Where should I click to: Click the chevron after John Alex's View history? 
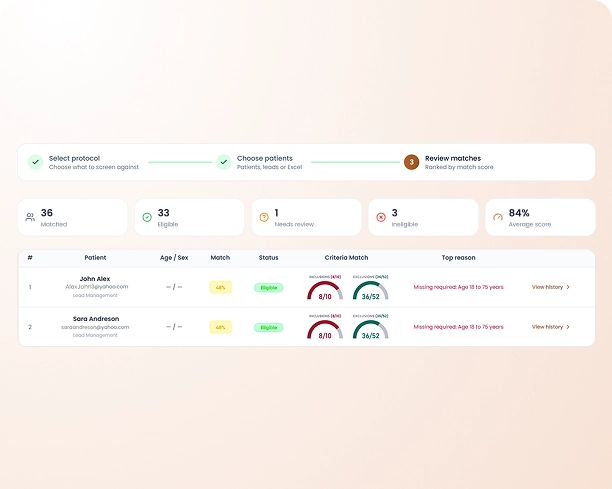point(568,287)
